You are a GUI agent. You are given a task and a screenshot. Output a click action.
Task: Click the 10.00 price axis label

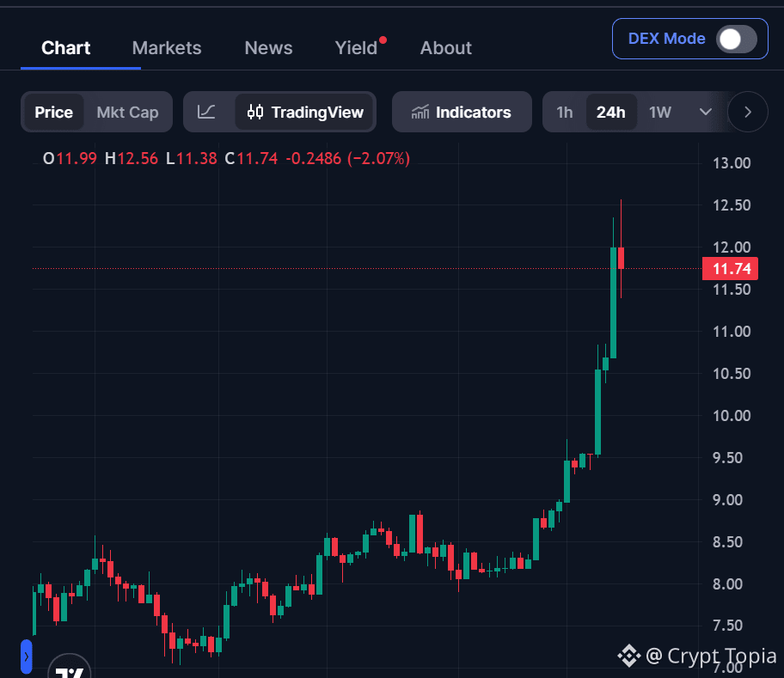732,416
